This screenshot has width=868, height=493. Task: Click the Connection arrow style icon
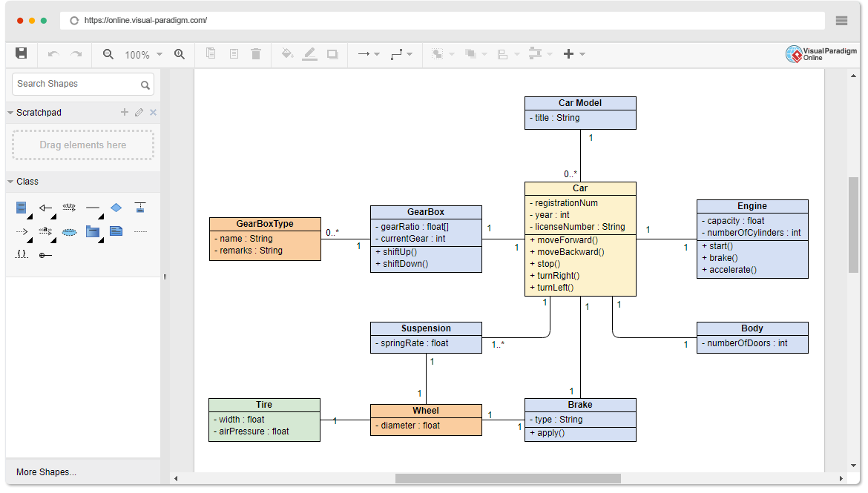tap(364, 53)
